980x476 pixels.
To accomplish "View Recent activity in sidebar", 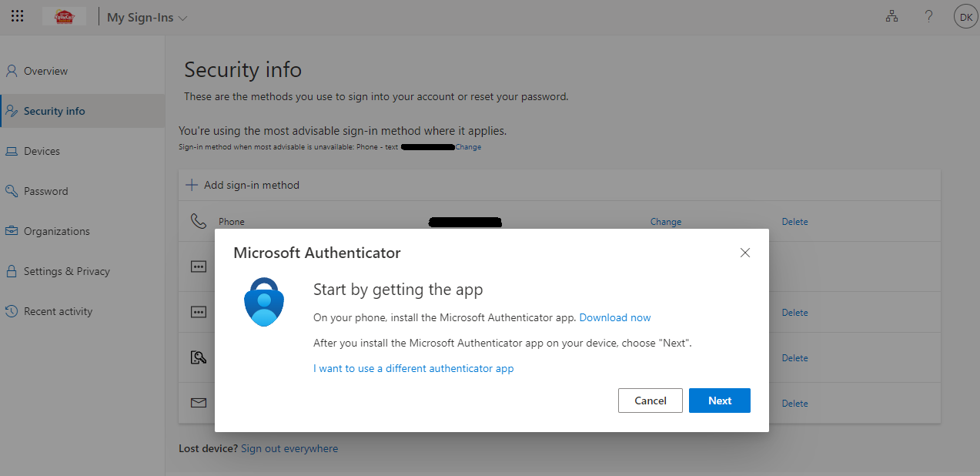I will coord(58,311).
